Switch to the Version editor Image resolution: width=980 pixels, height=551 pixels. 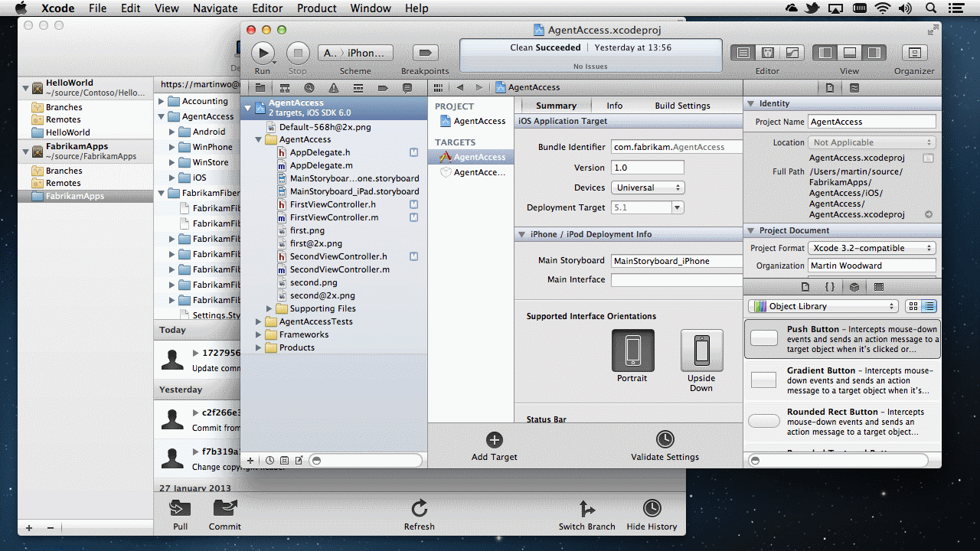[792, 53]
